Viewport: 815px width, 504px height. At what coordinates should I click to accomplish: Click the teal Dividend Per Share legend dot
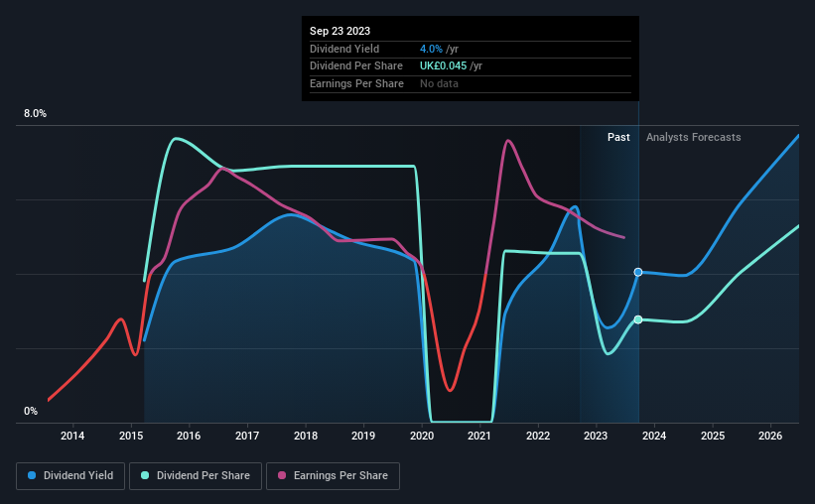click(145, 475)
